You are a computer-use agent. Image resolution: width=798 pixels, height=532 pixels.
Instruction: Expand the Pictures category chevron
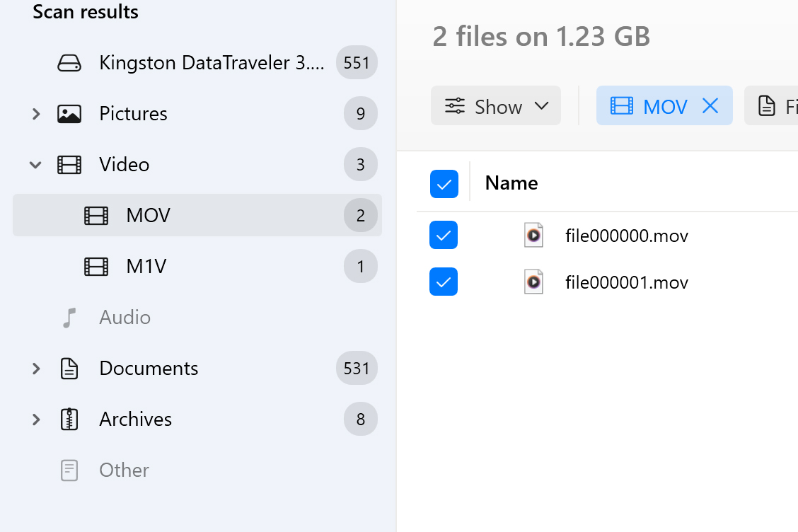36,114
